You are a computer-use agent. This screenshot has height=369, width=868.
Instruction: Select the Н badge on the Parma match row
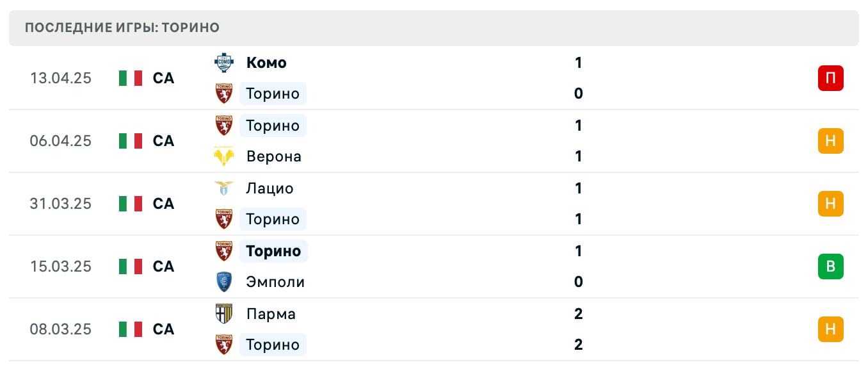(830, 329)
